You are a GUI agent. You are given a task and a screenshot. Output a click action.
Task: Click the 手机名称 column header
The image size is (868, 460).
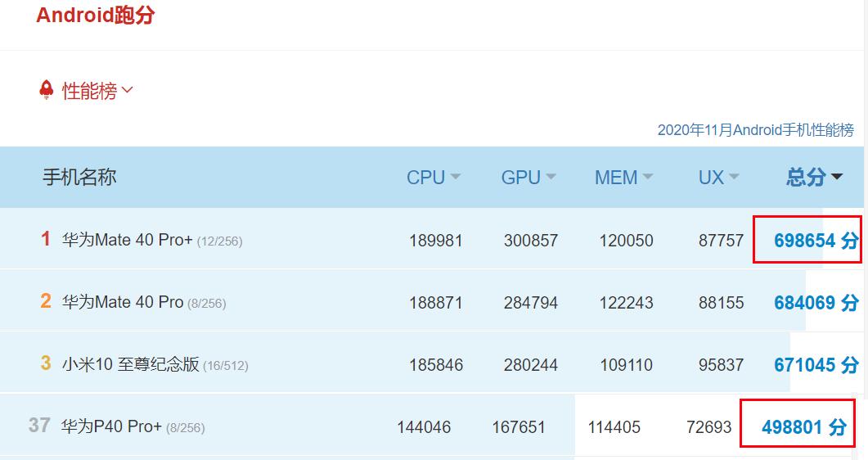pos(79,178)
